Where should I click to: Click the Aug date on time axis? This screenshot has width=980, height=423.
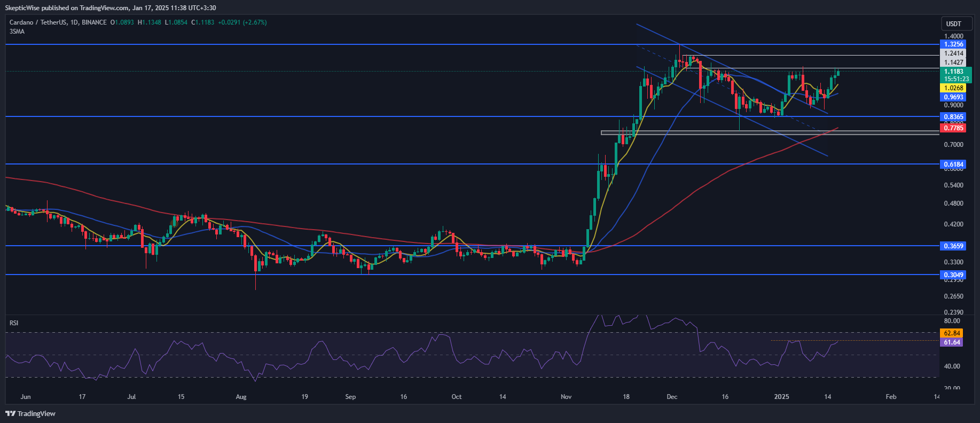point(241,397)
